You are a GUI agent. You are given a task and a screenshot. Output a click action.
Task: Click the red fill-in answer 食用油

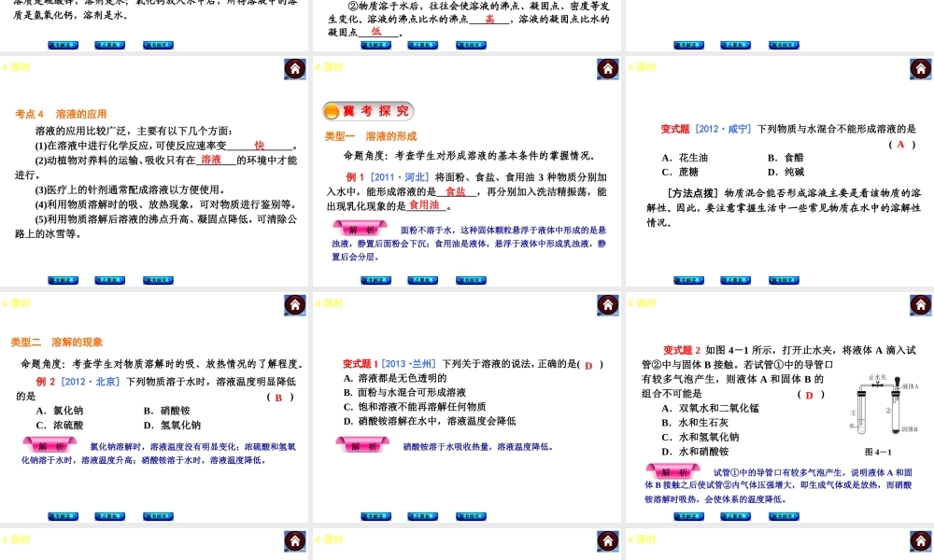pyautogui.click(x=423, y=205)
